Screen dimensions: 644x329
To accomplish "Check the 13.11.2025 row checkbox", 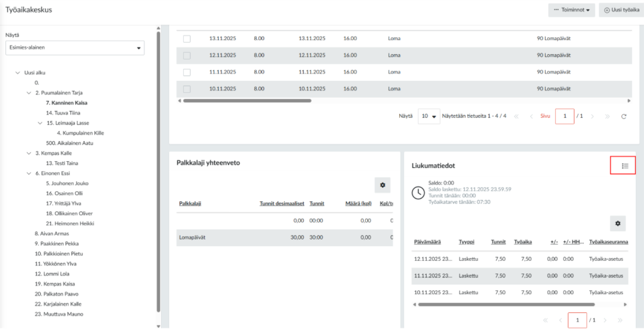I will 187,39.
